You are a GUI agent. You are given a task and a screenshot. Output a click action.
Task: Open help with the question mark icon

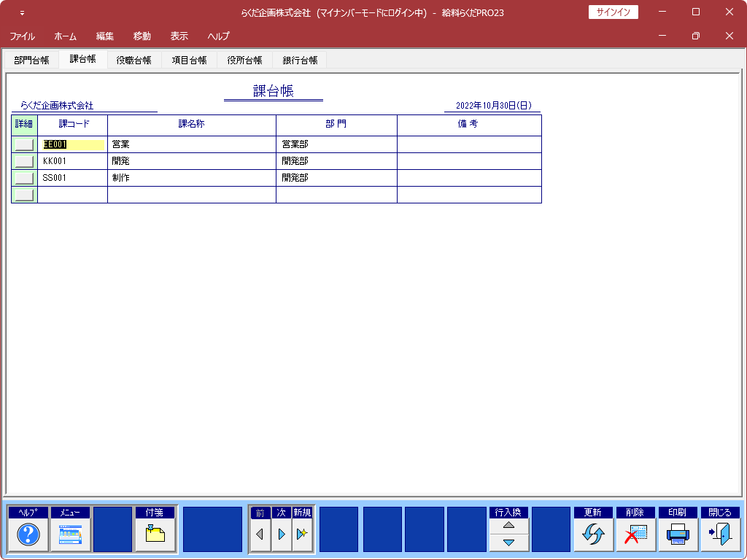[28, 534]
